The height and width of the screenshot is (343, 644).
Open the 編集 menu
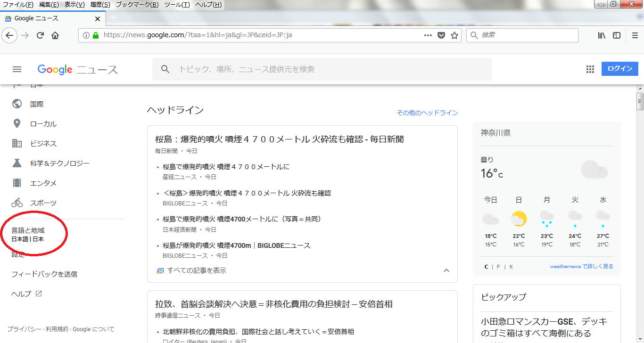point(49,5)
